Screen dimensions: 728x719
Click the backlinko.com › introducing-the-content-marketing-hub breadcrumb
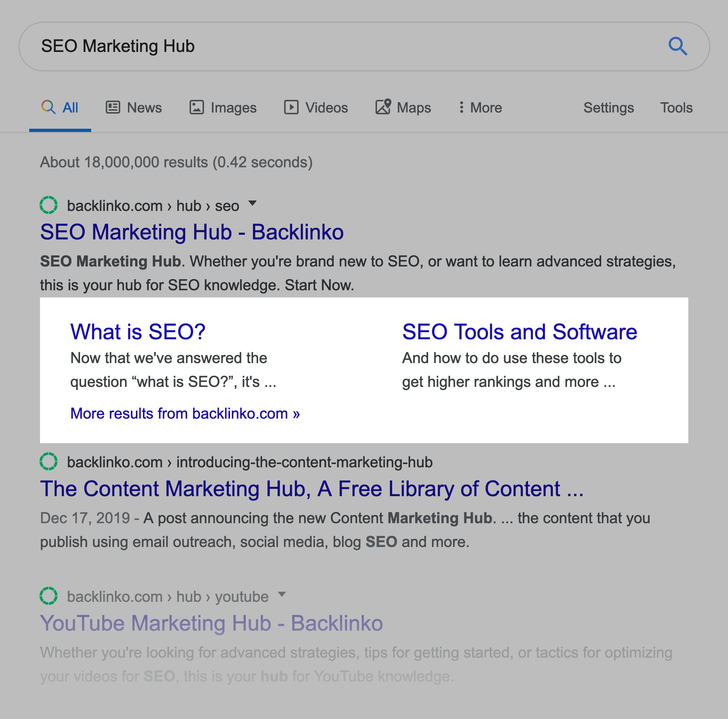(x=250, y=462)
